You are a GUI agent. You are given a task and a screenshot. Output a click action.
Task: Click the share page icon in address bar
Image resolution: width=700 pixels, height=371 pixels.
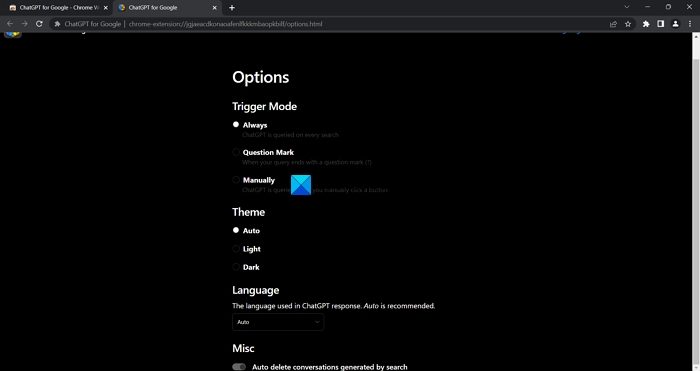tap(613, 24)
